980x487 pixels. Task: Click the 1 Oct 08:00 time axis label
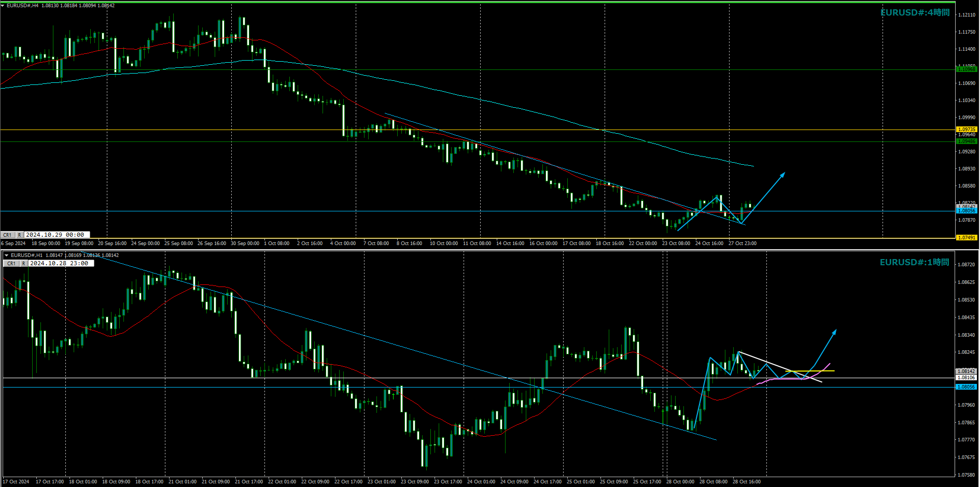coord(277,244)
